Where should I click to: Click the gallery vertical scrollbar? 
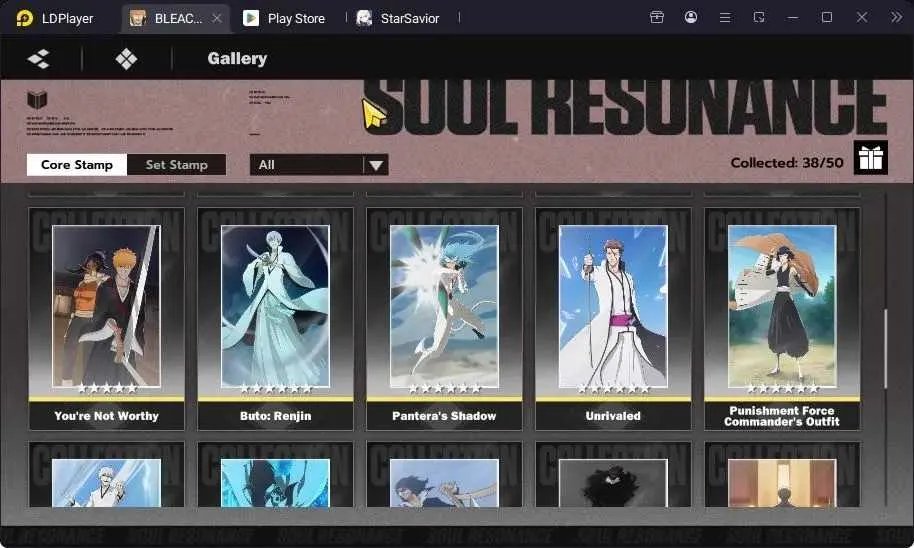[x=885, y=349]
